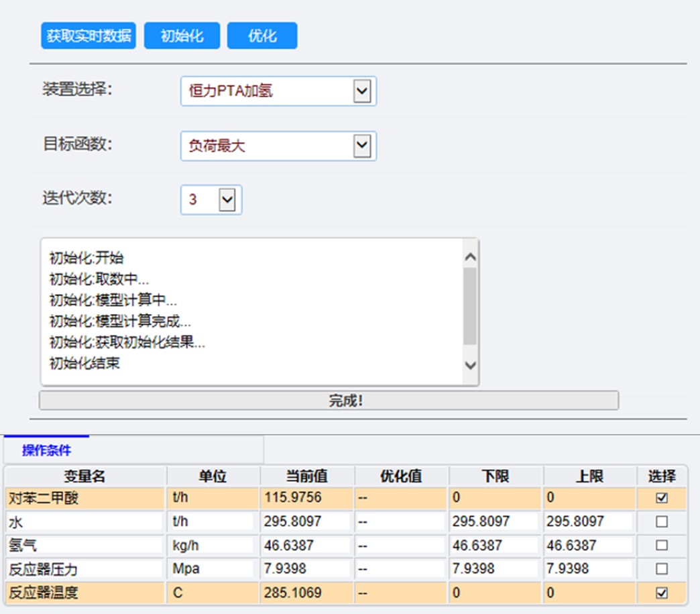Expand the 目标函数 dropdown list

(x=278, y=146)
